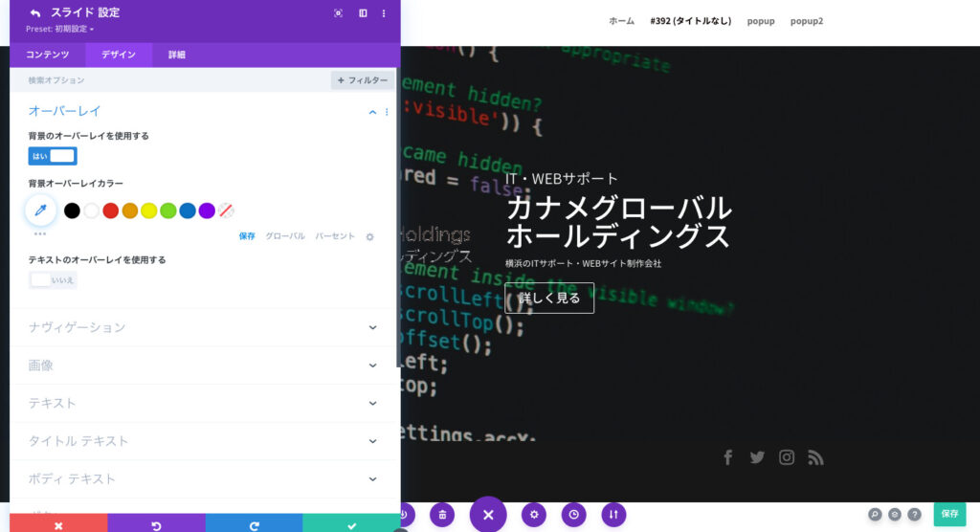Click the split-view layout icon in header

point(363,13)
